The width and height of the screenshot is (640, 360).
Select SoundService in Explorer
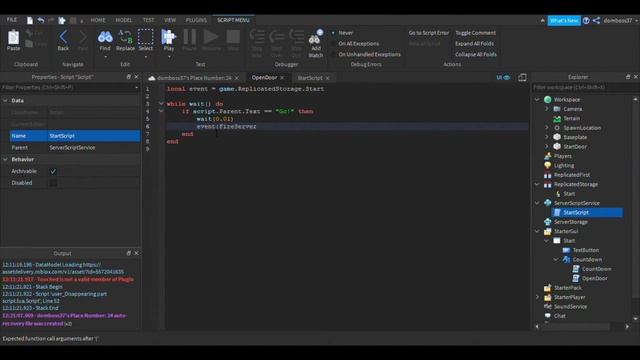(570, 307)
